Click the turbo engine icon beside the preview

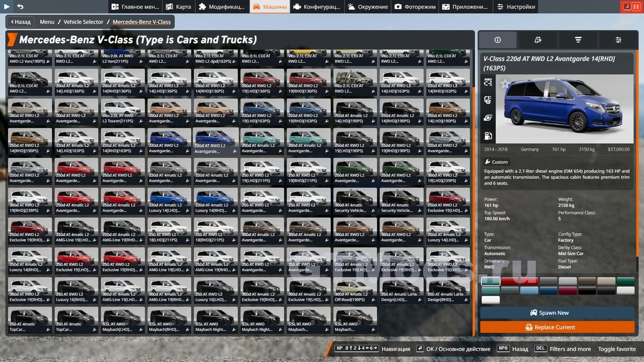tap(488, 118)
